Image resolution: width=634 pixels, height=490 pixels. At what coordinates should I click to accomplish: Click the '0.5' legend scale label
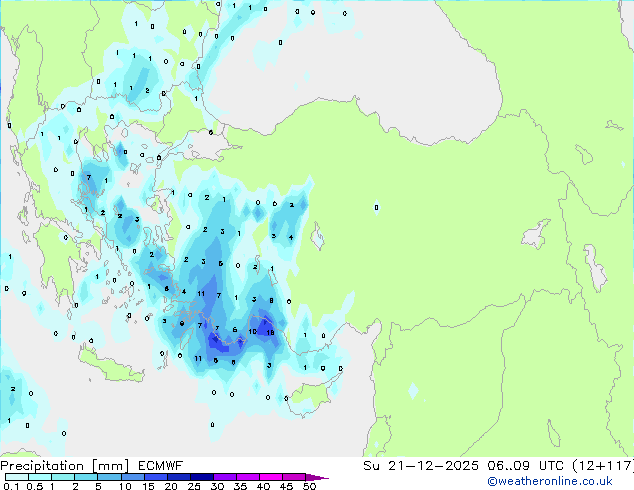(x=34, y=486)
